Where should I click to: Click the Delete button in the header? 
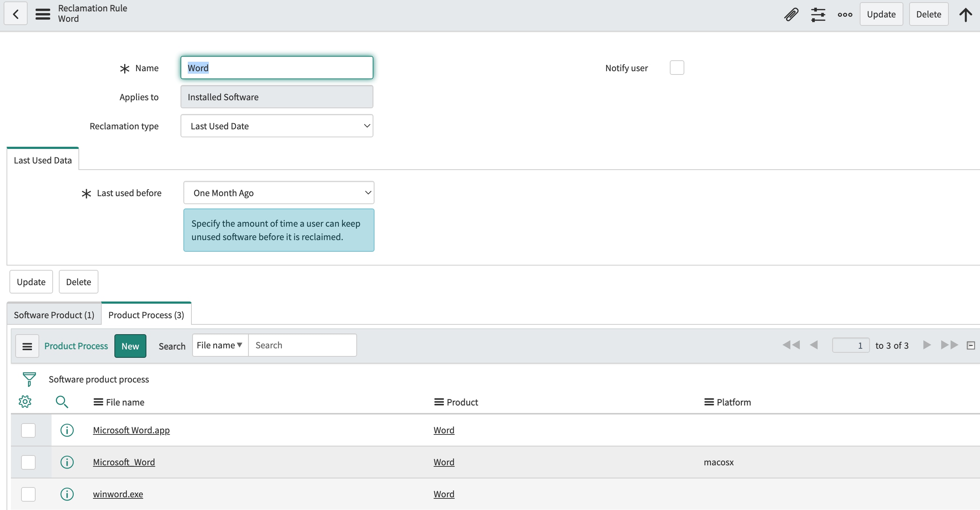(929, 14)
